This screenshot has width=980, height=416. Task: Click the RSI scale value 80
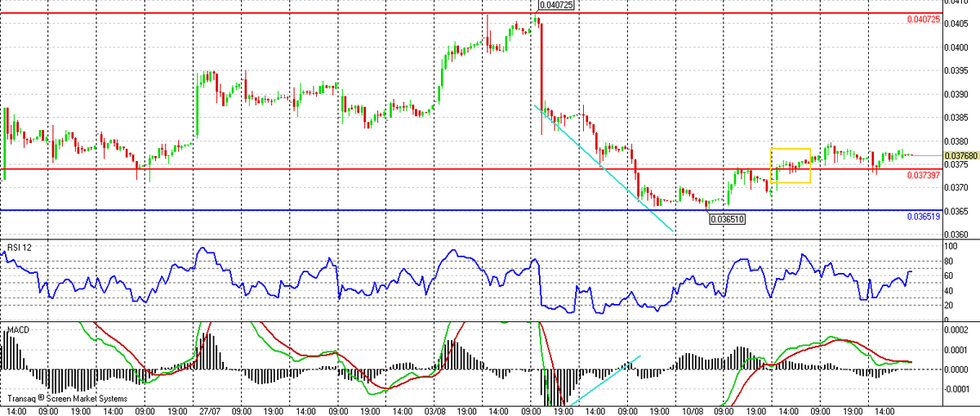click(950, 262)
